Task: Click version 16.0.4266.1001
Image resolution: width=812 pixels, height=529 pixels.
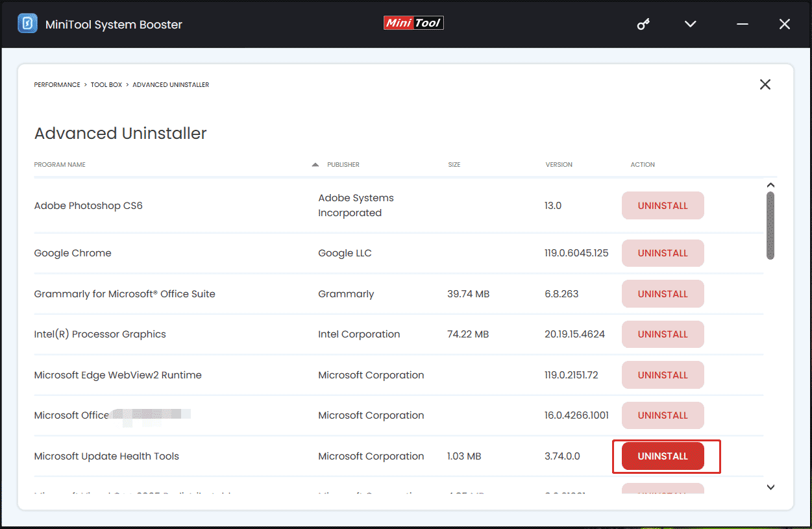Action: [x=576, y=415]
